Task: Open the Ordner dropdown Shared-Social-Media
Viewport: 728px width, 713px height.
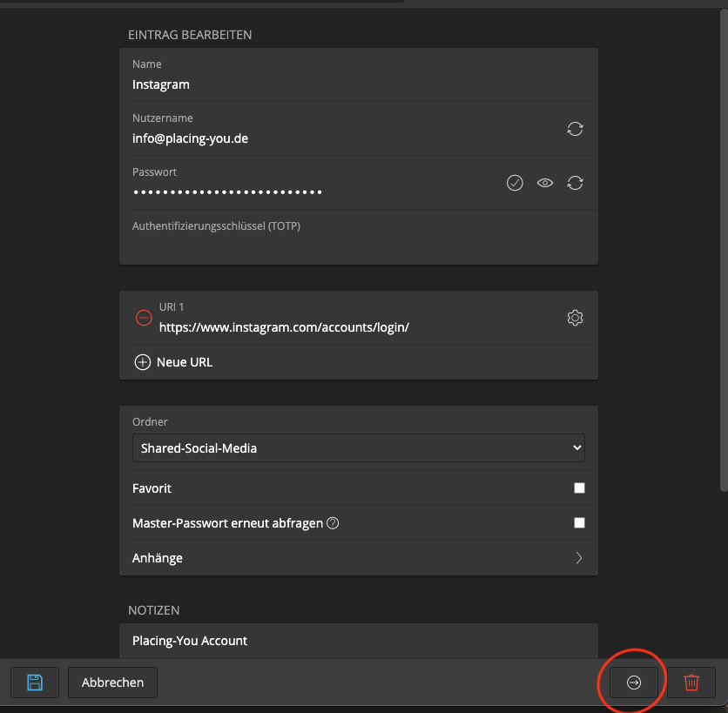Action: click(358, 448)
